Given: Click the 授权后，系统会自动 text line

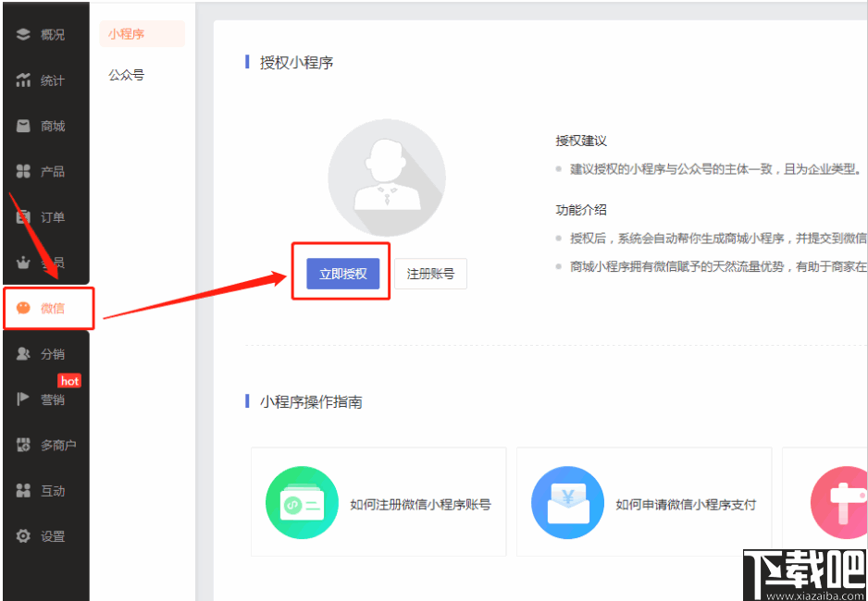Looking at the screenshot, I should click(718, 239).
